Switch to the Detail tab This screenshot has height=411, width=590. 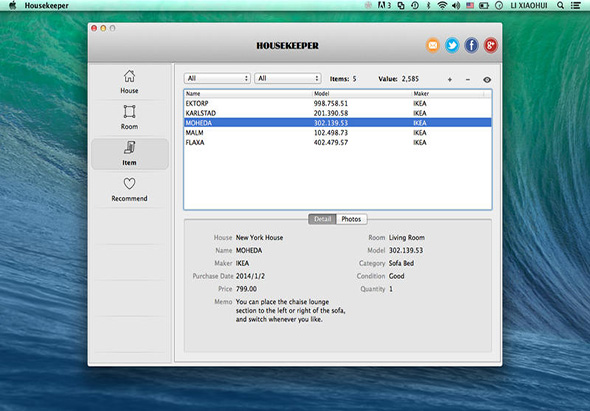[322, 219]
